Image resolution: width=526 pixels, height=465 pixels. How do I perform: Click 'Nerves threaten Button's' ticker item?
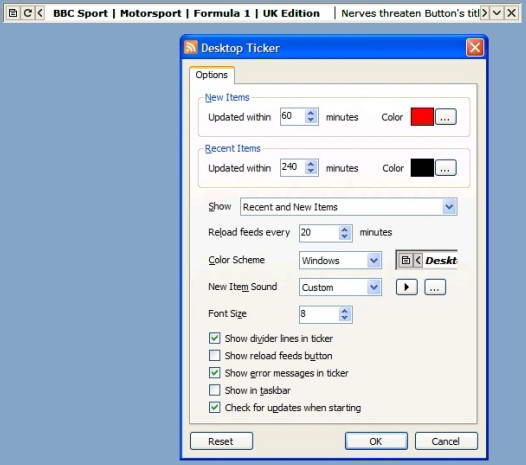tap(410, 13)
